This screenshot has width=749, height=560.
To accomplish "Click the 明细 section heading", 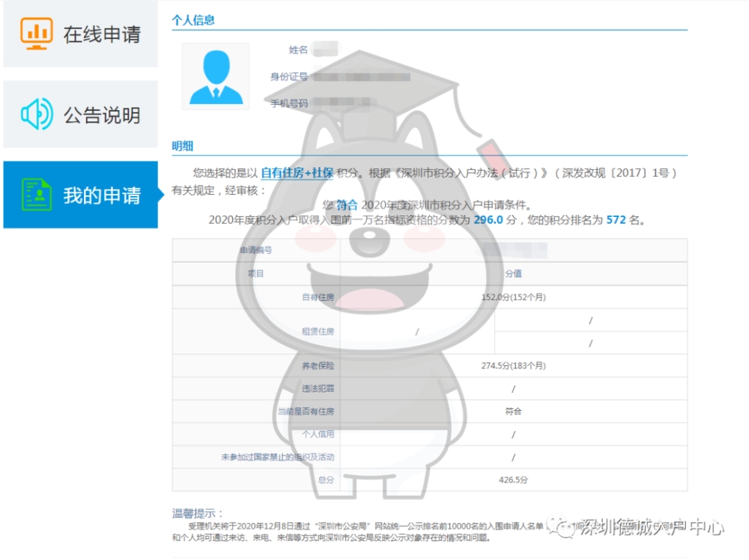I will 183,146.
